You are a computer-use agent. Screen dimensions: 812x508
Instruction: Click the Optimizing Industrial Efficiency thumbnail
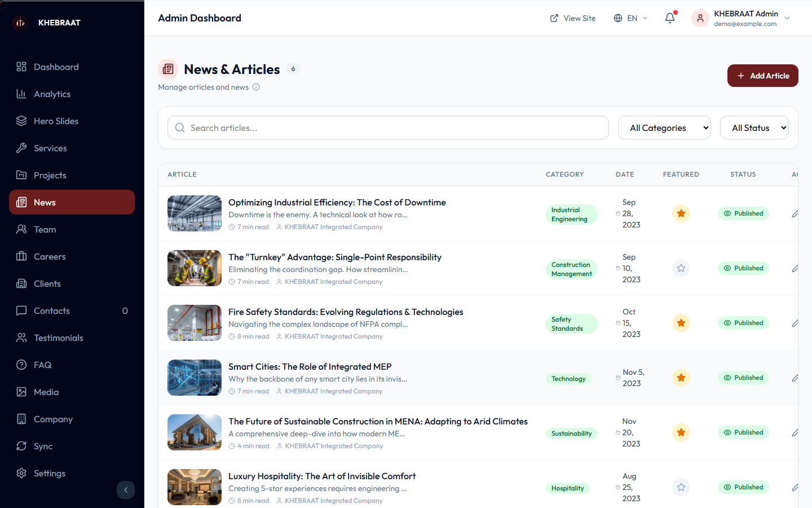(x=195, y=213)
